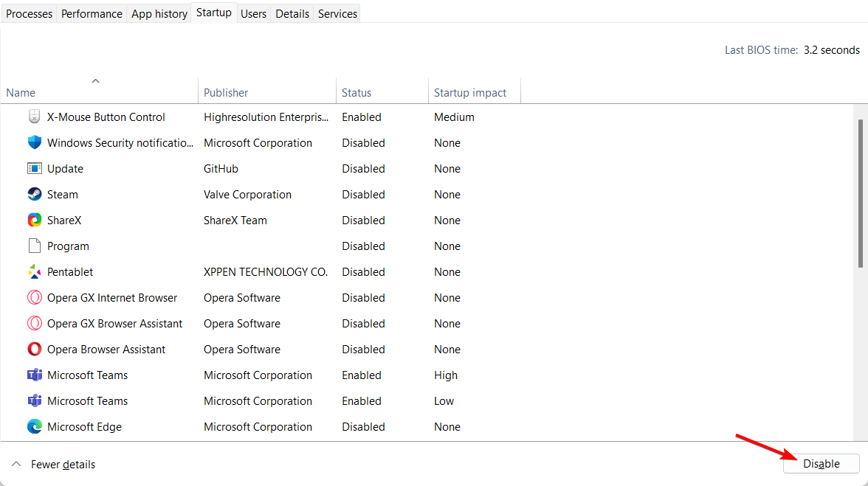Click Disabled status in the Steam row
This screenshot has width=868, height=486.
click(363, 195)
